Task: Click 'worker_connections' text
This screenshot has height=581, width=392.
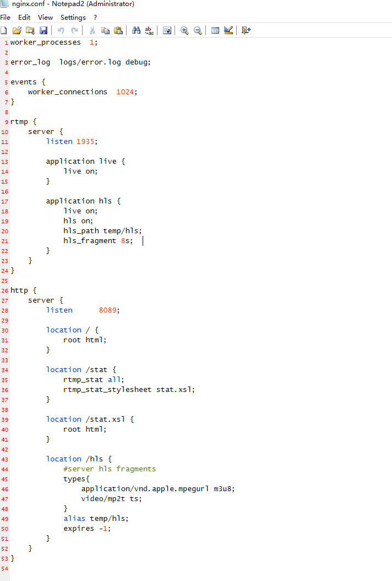Action: (x=68, y=92)
